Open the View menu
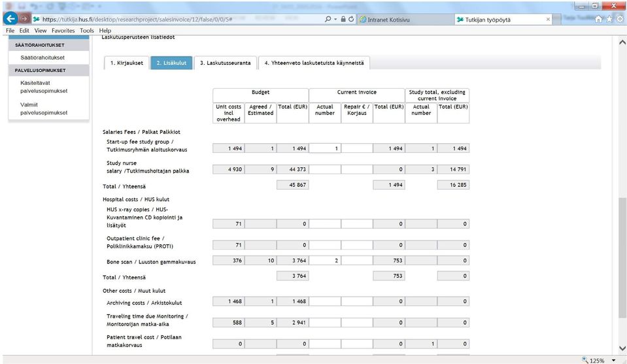This screenshot has width=627, height=364. coord(41,30)
